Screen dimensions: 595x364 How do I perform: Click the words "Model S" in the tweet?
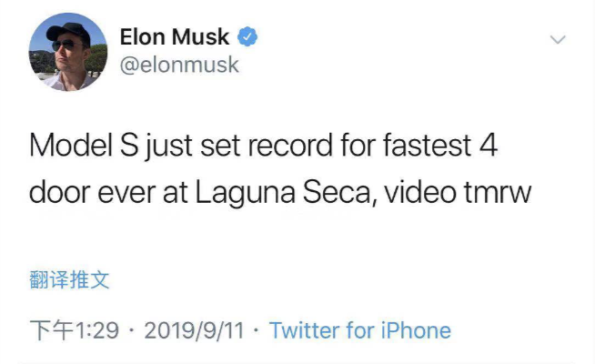point(84,146)
